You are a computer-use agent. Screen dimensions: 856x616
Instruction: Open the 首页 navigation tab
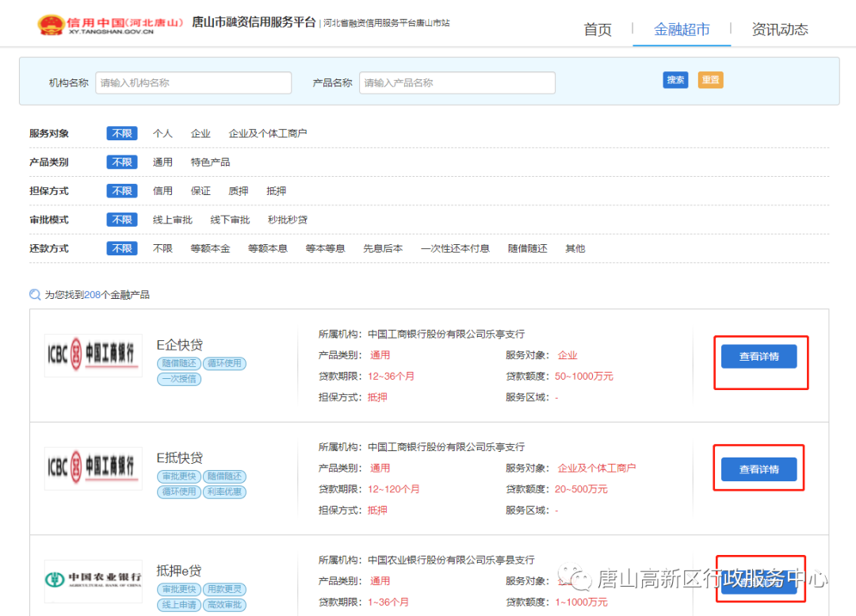(598, 29)
